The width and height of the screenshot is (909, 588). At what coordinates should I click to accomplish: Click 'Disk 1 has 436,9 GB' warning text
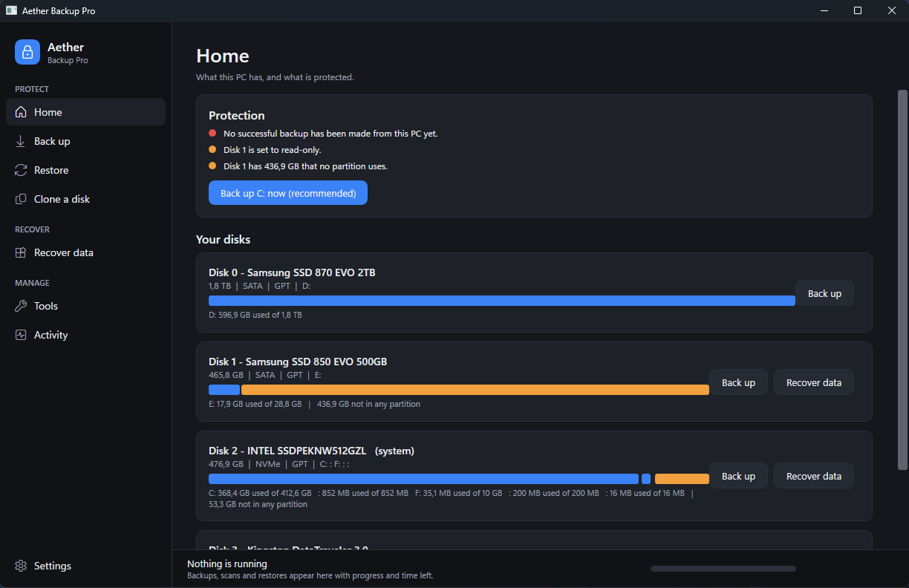(x=305, y=166)
